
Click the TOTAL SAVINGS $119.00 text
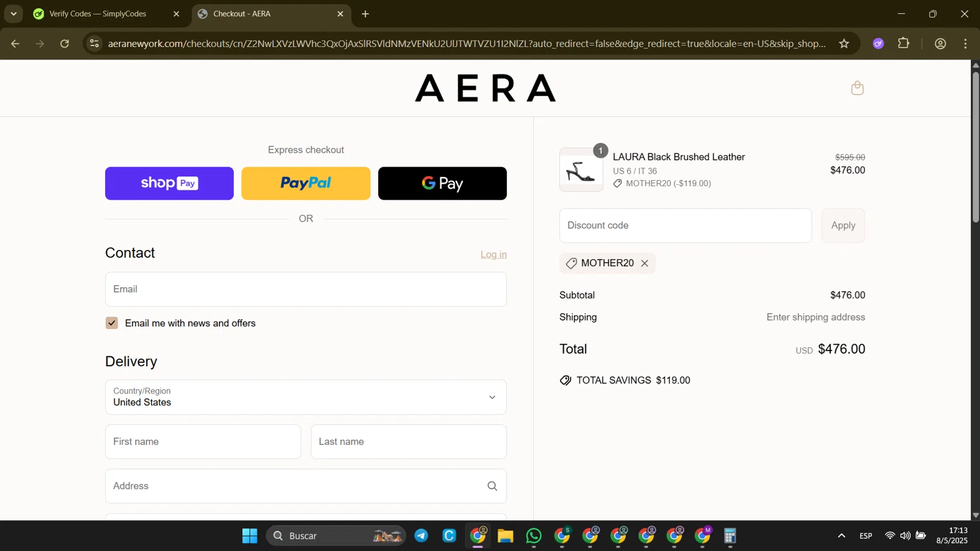click(633, 381)
